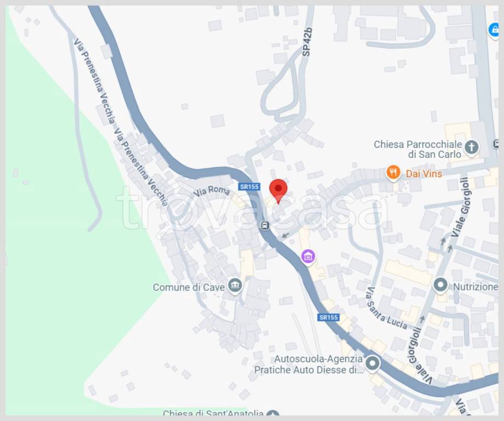This screenshot has width=504, height=421.
Task: Select the Nutrizione label text
Action: [475, 287]
